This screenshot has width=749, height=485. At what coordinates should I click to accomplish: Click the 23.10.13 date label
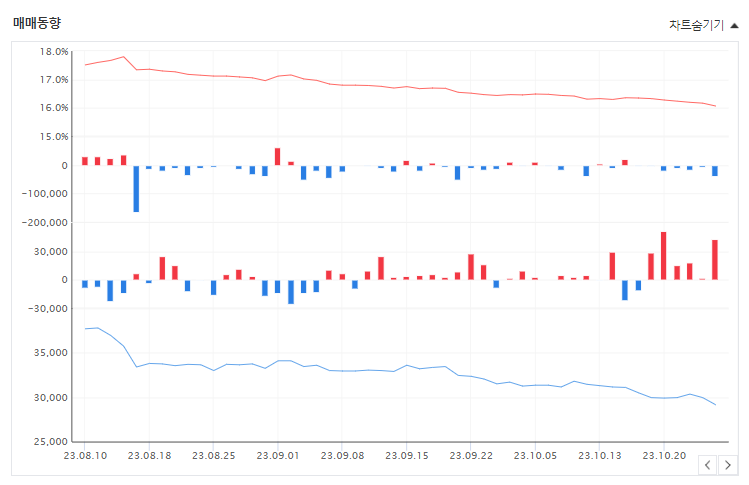tap(599, 455)
